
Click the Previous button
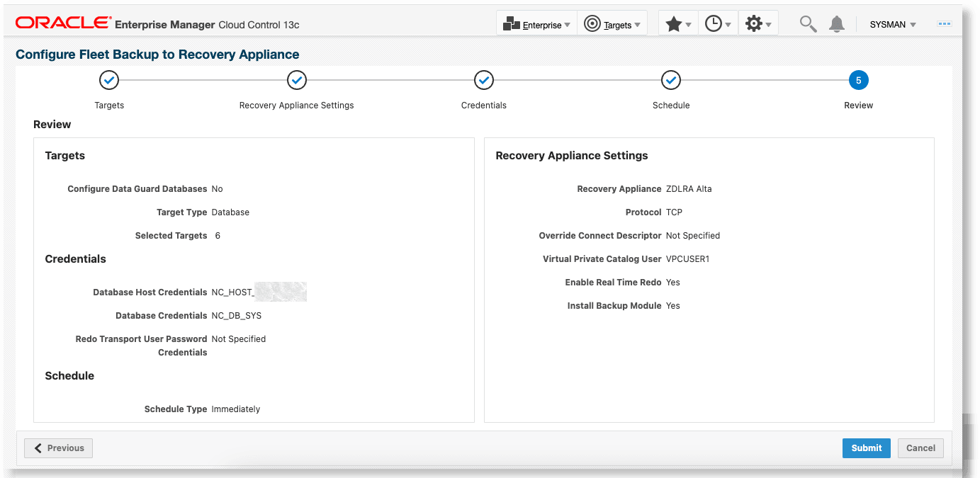pos(58,448)
